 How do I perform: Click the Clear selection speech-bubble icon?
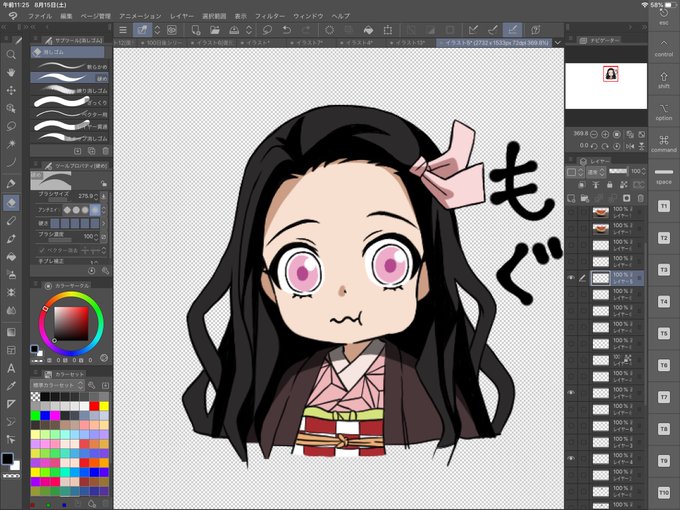click(267, 30)
